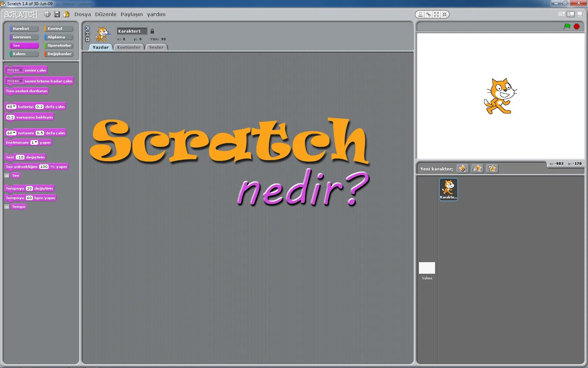Click the cat thumbnail beside Karakter1 name
This screenshot has height=368, width=588.
[103, 34]
